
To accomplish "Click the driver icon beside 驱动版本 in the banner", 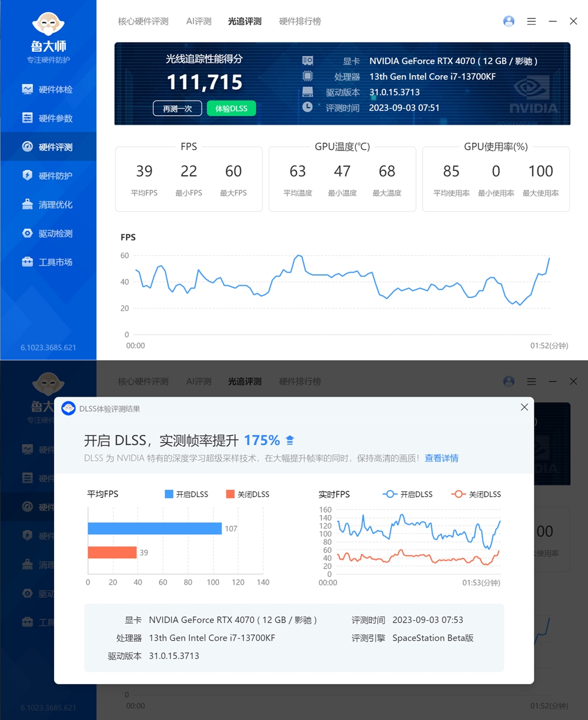I will (308, 92).
